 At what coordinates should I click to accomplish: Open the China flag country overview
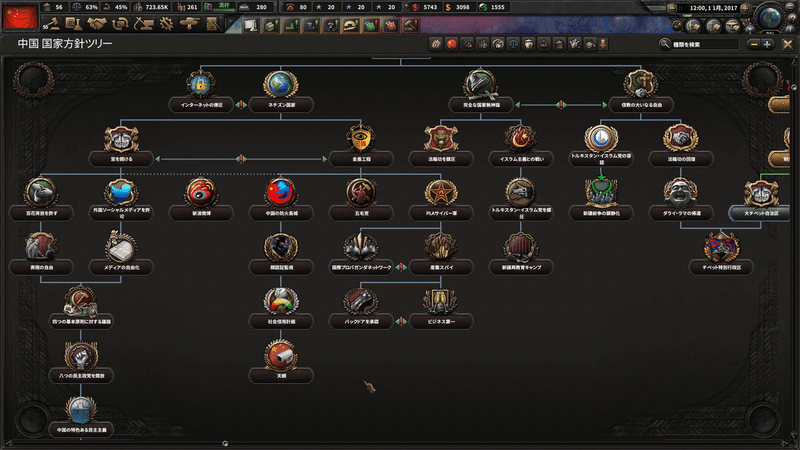[20, 16]
